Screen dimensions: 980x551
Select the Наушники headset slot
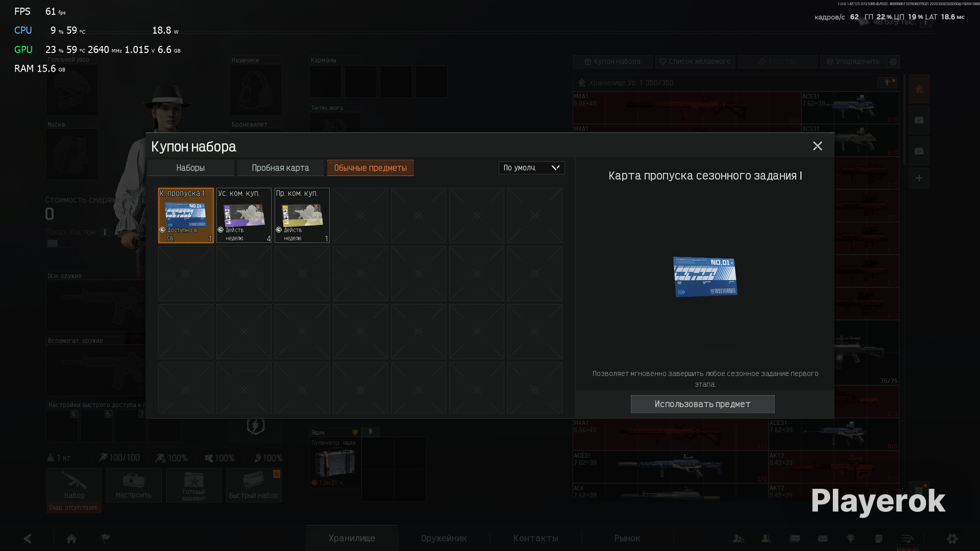[256, 90]
